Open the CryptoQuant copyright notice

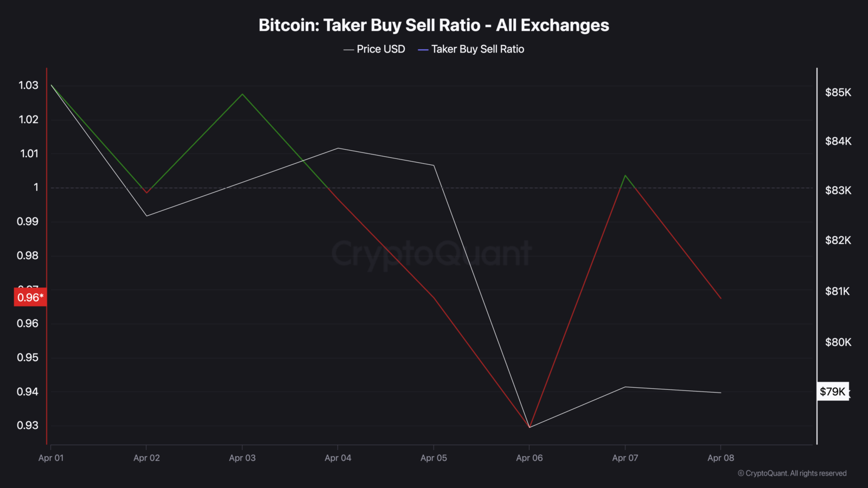click(x=792, y=473)
